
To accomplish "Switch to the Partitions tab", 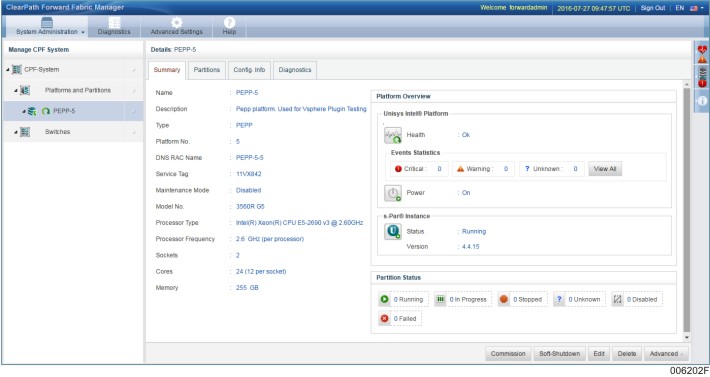I will [206, 70].
